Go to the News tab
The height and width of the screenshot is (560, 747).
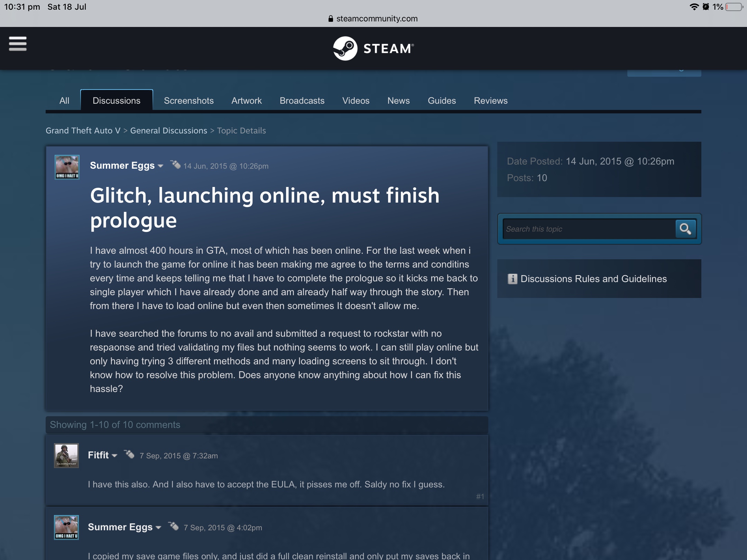(399, 101)
